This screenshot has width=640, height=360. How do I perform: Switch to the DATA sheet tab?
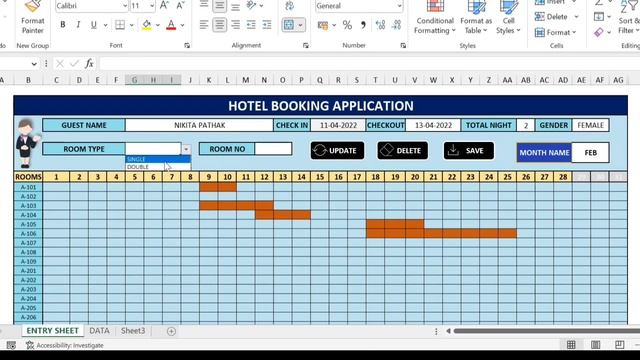click(x=99, y=331)
